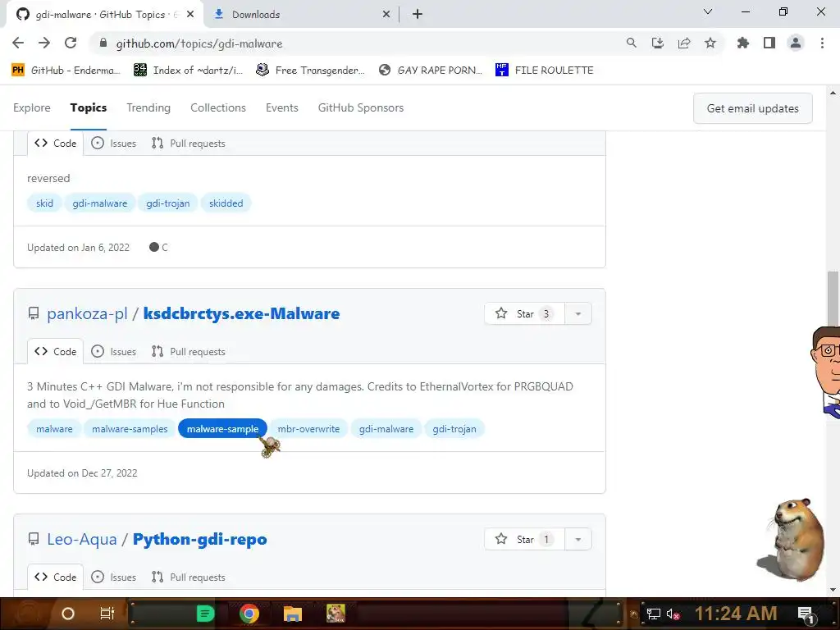Click the page vertical scrollbar thumb

point(833,299)
